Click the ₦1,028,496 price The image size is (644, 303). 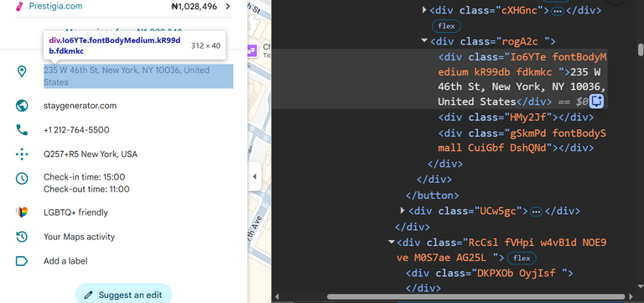pyautogui.click(x=194, y=6)
